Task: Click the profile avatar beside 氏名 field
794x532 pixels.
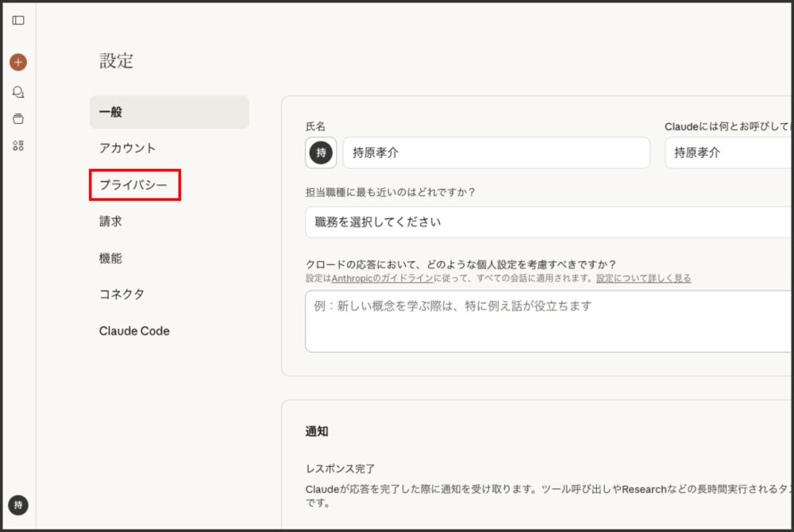Action: click(x=321, y=152)
